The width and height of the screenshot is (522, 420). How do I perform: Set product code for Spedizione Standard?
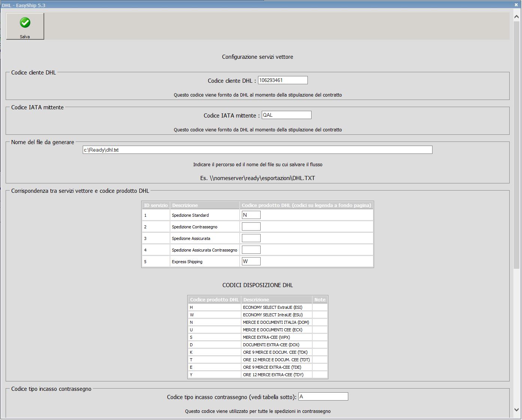[x=251, y=215]
